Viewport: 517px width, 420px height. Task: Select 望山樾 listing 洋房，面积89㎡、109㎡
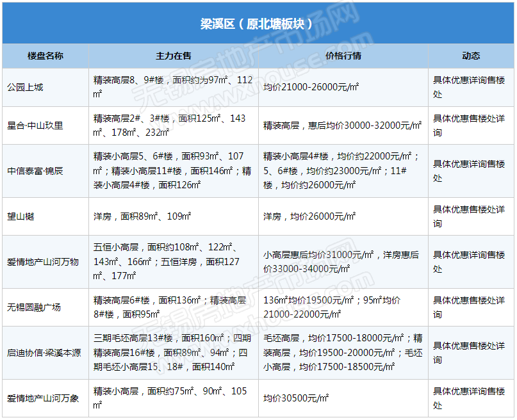tap(142, 216)
